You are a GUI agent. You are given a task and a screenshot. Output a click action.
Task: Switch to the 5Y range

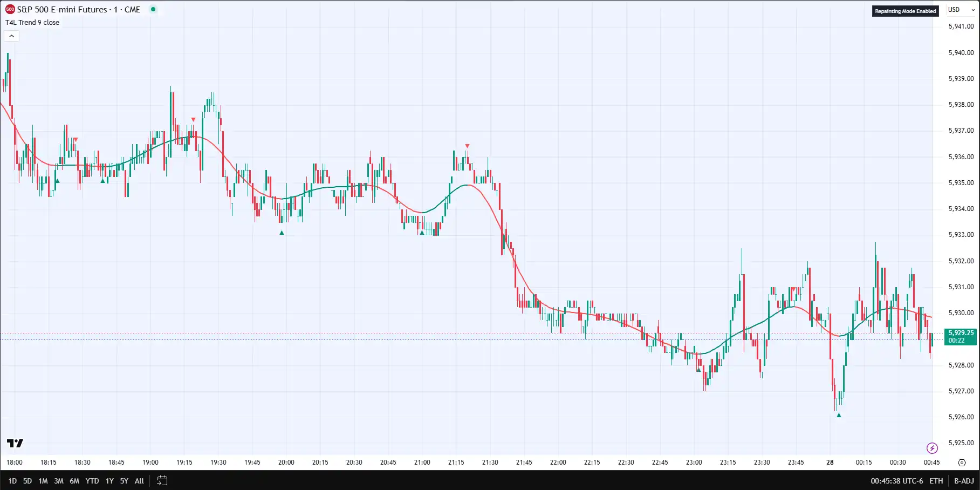pos(124,481)
